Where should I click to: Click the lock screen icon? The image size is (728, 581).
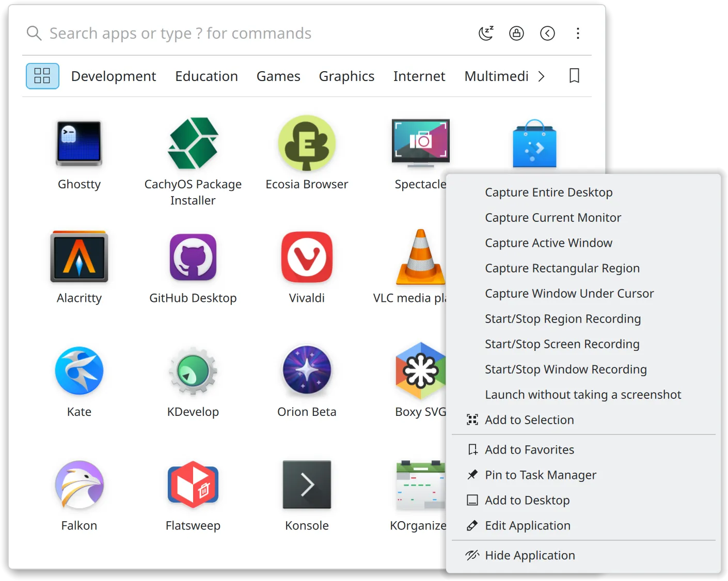516,33
